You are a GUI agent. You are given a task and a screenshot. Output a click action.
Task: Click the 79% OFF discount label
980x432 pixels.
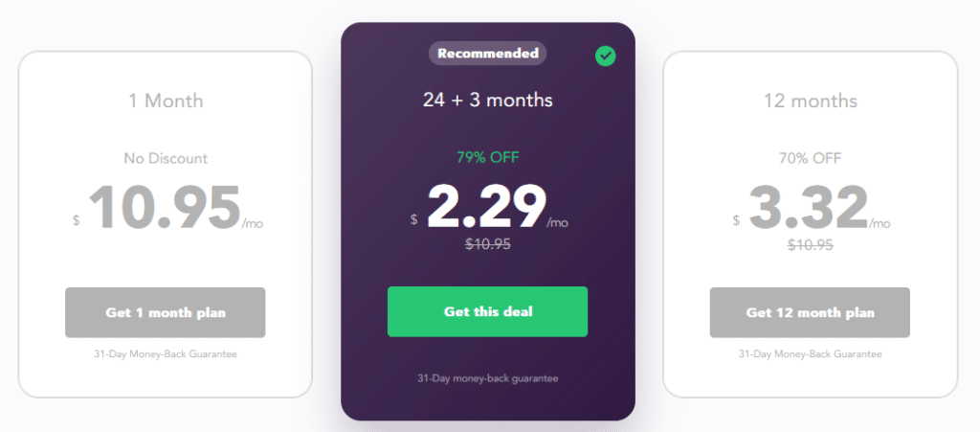point(487,157)
